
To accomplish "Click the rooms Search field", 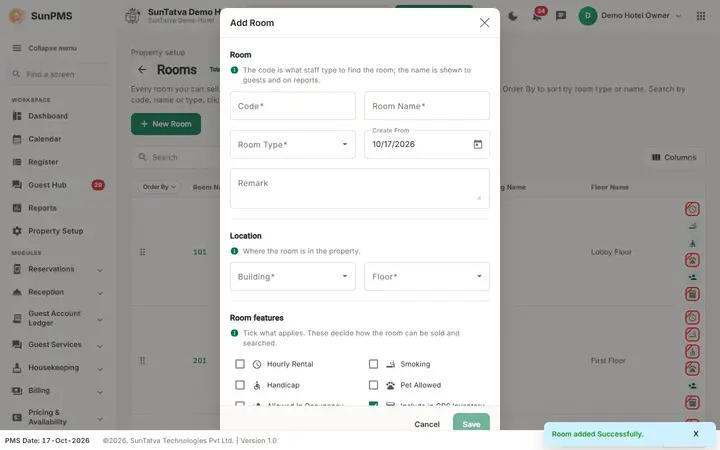I will [x=177, y=157].
